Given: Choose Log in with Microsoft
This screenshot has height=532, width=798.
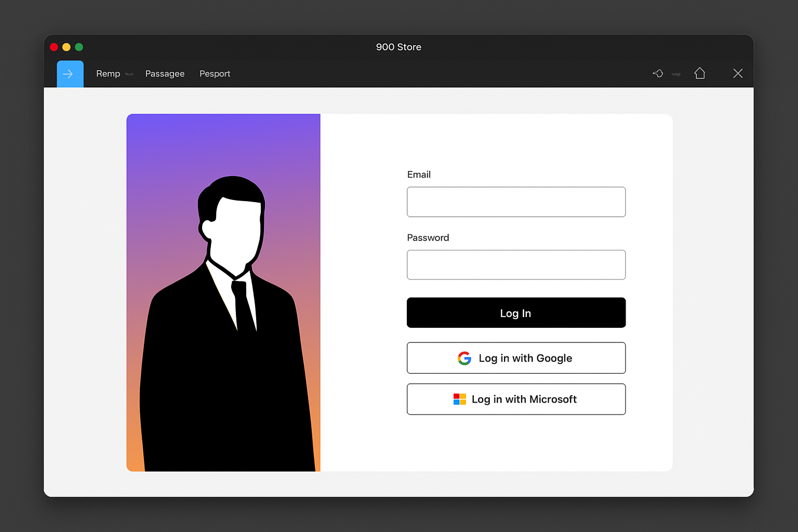Looking at the screenshot, I should coord(516,399).
